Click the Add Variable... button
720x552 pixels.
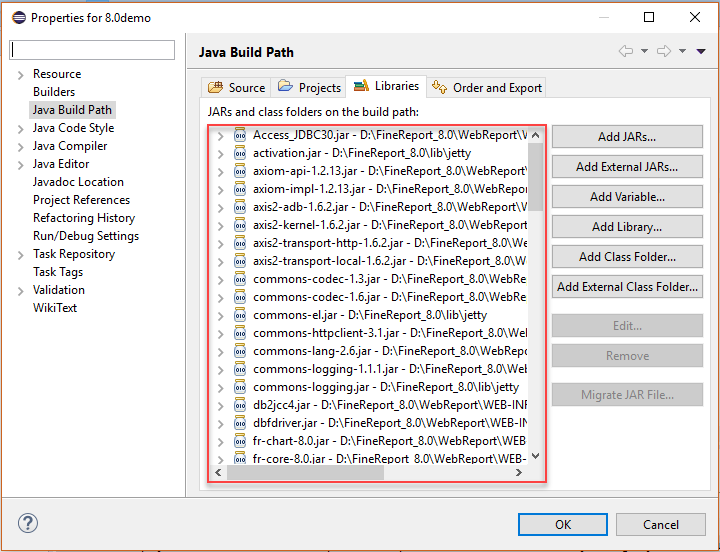627,197
